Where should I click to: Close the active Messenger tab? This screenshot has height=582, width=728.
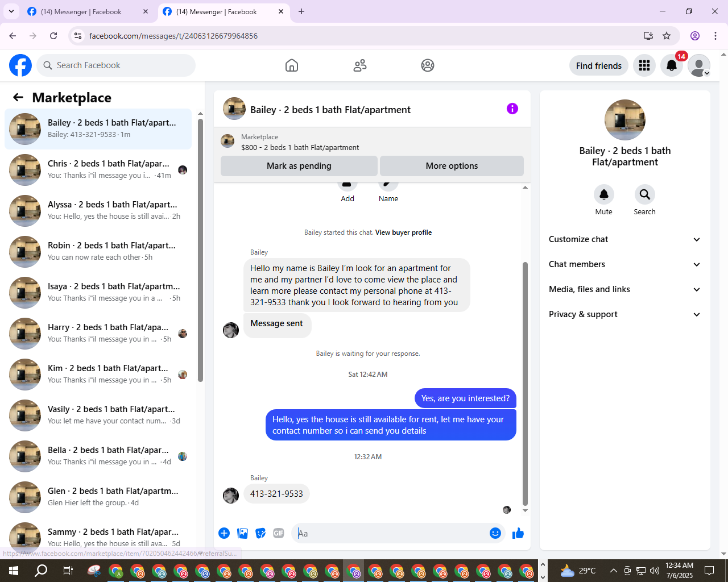click(x=281, y=11)
